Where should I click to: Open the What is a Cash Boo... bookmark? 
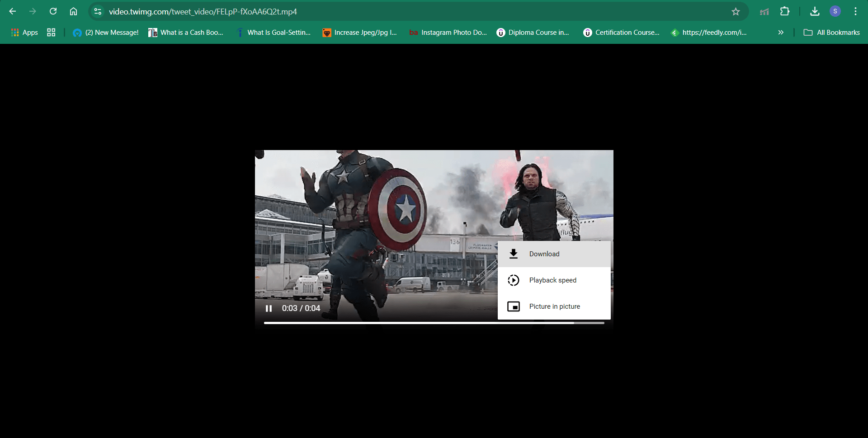click(x=186, y=33)
